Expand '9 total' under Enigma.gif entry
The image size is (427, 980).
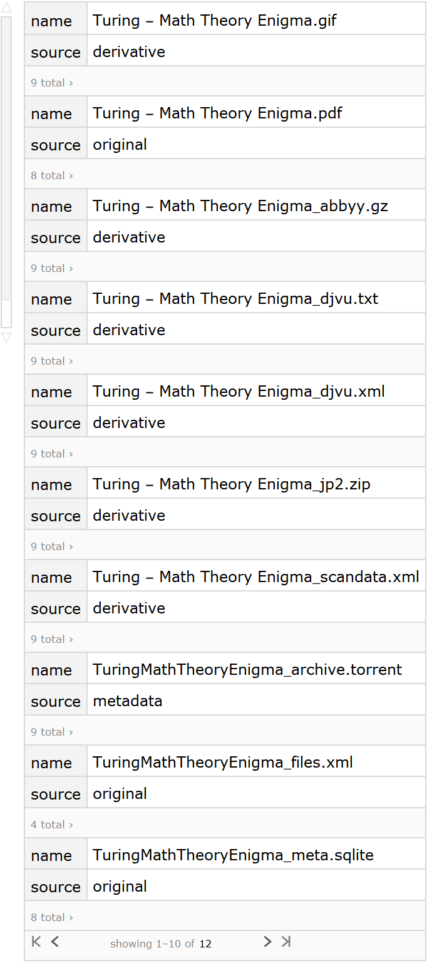tap(52, 83)
